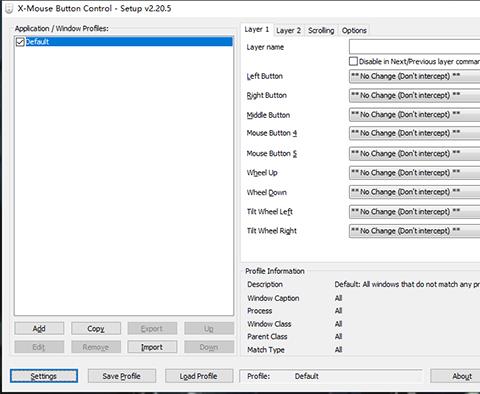Click the Add profile button
480x394 pixels.
39,329
